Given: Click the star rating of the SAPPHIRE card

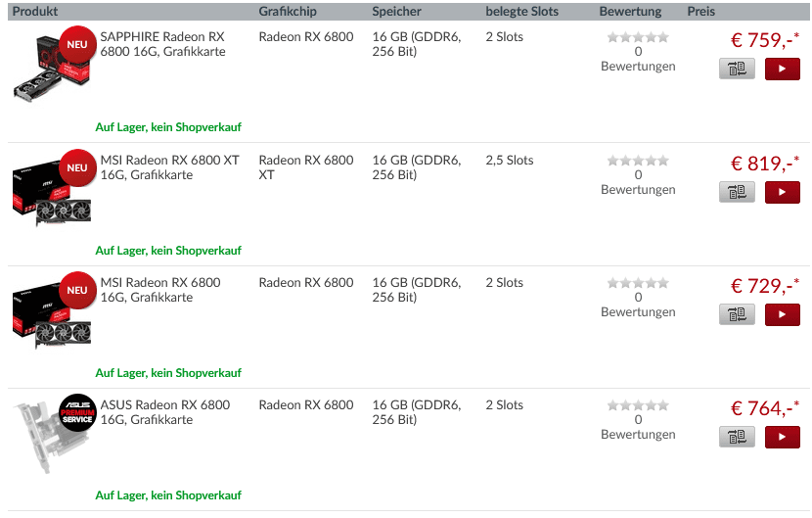Looking at the screenshot, I should (638, 37).
